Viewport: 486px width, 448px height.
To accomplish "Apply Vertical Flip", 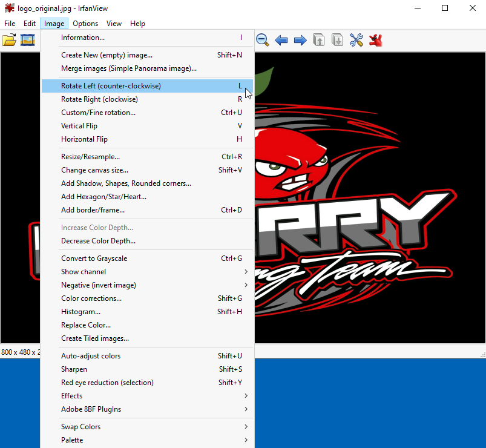I will click(147, 126).
